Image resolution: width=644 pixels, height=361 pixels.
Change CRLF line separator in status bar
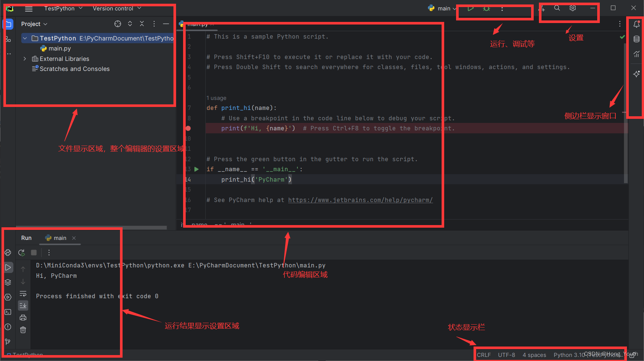point(484,355)
